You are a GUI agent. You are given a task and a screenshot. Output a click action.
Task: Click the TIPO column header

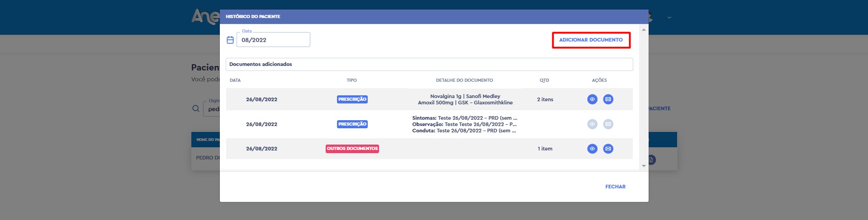351,80
